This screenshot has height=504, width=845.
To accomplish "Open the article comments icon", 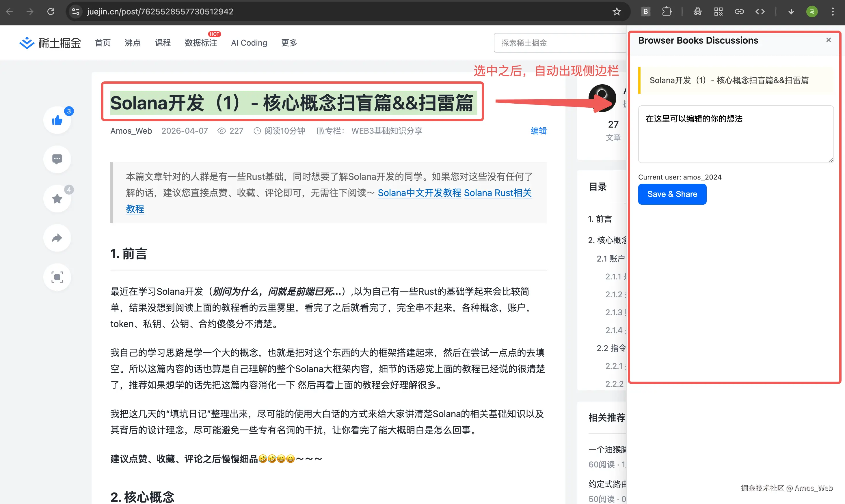I will tap(57, 159).
